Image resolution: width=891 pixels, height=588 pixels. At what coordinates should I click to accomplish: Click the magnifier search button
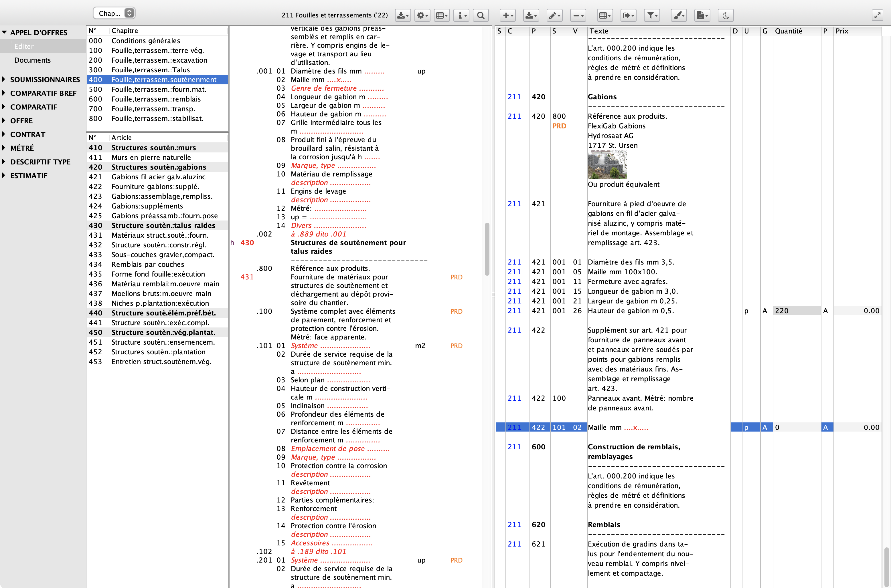(481, 15)
